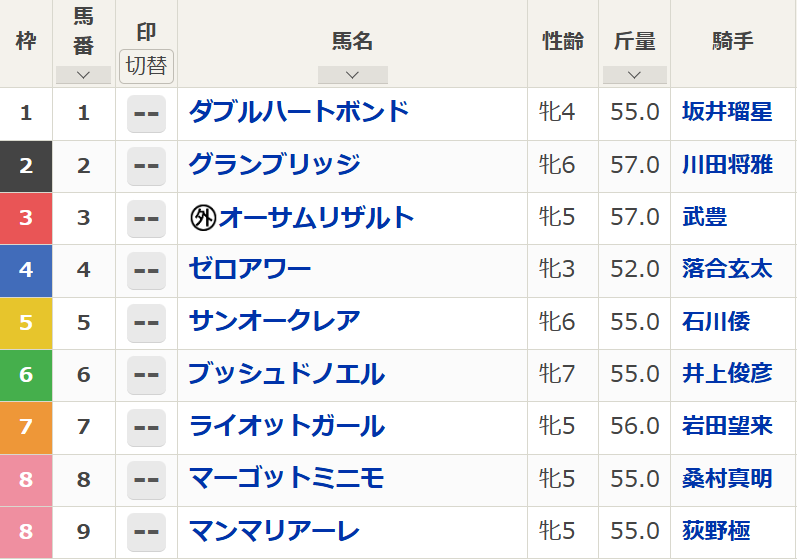Open jockey link 川田将雅

[727, 165]
